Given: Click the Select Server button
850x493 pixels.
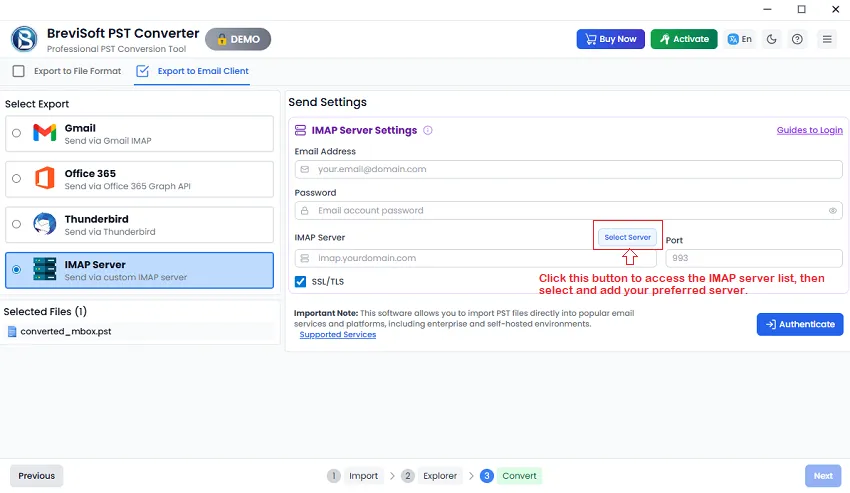Looking at the screenshot, I should pos(627,237).
